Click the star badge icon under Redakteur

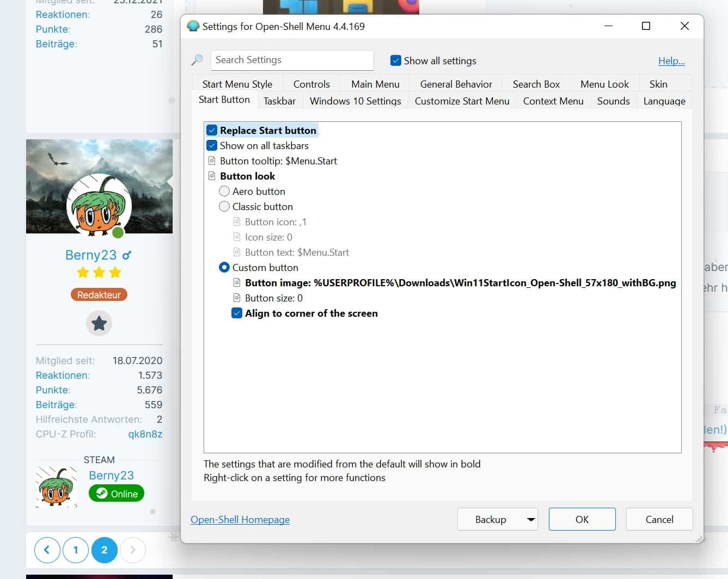pos(99,323)
